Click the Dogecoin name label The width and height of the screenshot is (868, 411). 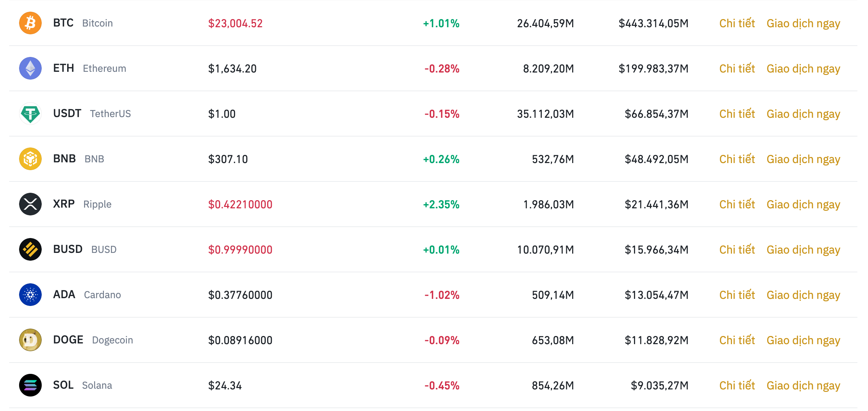(112, 340)
